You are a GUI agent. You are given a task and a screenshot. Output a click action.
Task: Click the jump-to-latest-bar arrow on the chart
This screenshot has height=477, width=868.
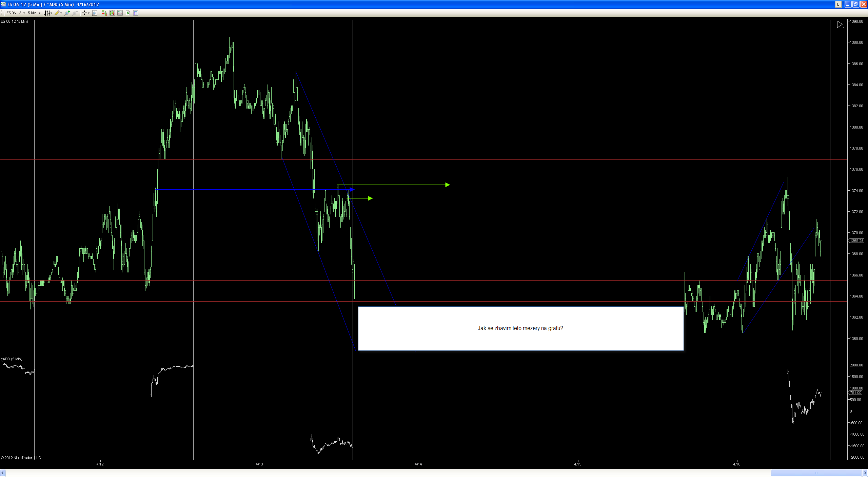tap(840, 24)
